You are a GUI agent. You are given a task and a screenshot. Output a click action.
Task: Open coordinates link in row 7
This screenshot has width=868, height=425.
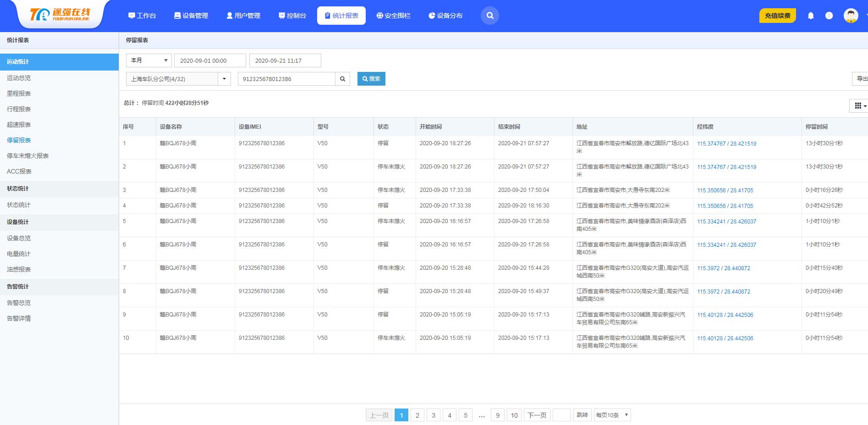coord(724,268)
